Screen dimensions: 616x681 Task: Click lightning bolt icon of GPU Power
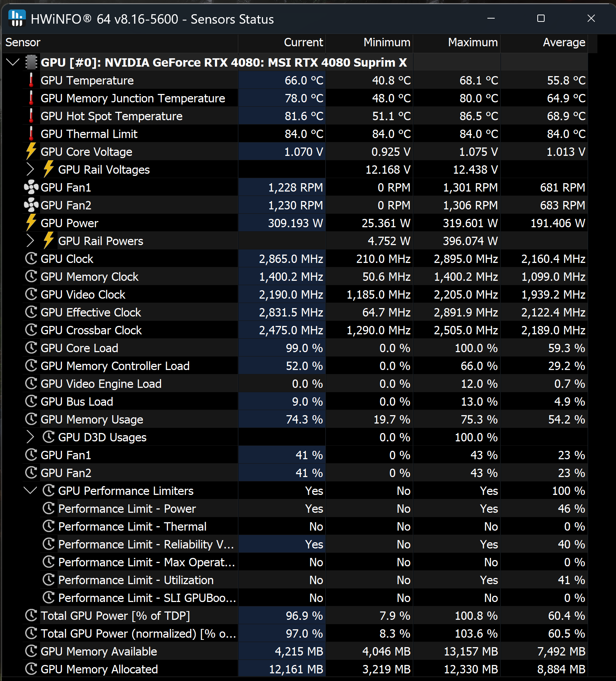pyautogui.click(x=31, y=223)
